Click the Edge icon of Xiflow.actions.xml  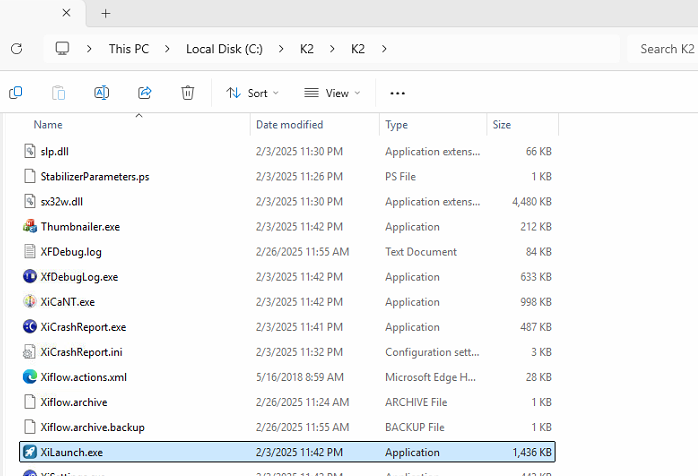click(30, 377)
